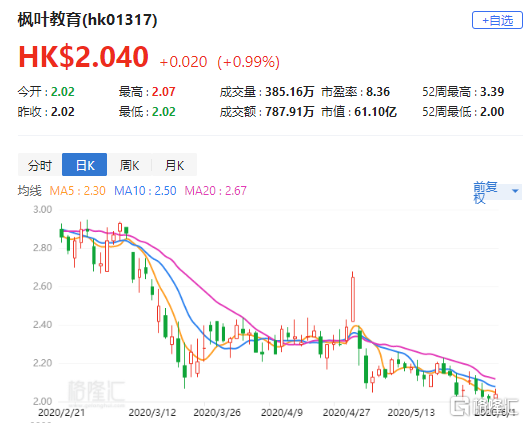Viewport: 525px width, 423px height.
Task: Click the 枫叶教育(hk01317) stock title
Action: coord(87,20)
